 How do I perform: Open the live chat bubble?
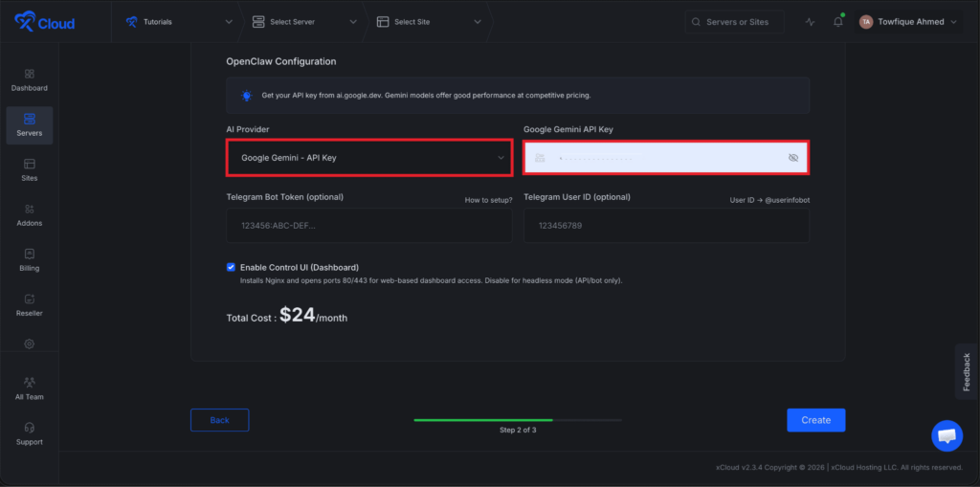(x=947, y=435)
